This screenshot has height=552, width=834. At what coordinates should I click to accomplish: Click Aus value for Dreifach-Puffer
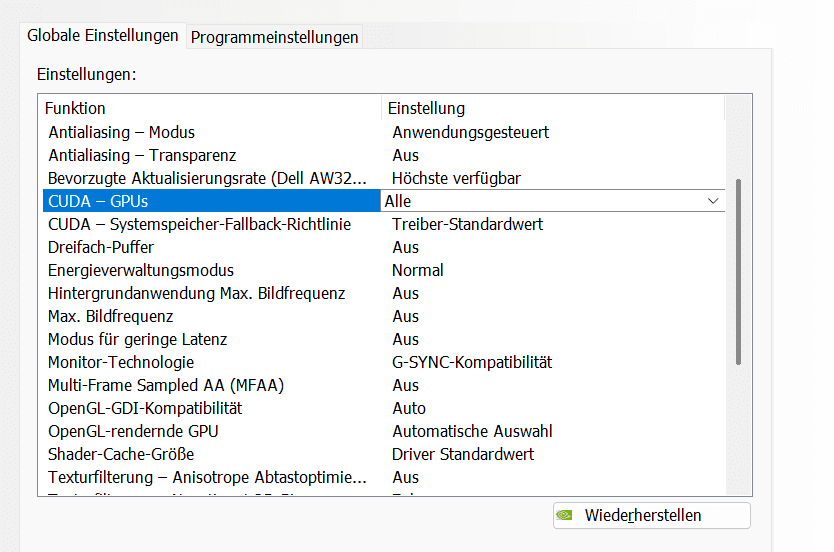[405, 247]
